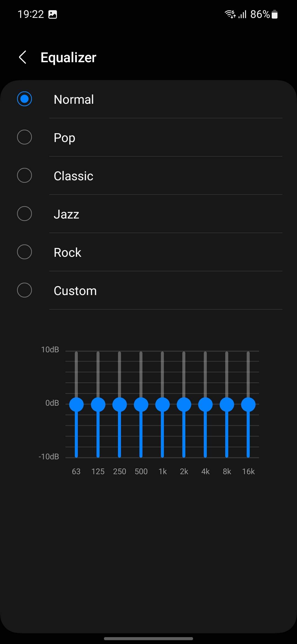Select the Pop preset radio button
297x644 pixels.
(x=24, y=137)
